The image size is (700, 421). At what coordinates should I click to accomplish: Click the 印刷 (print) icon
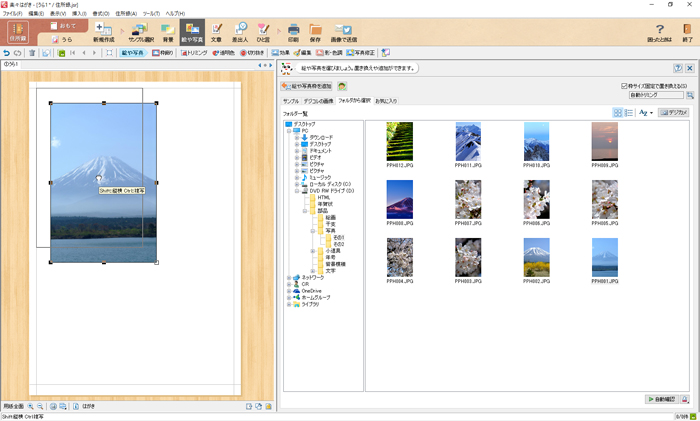point(293,31)
